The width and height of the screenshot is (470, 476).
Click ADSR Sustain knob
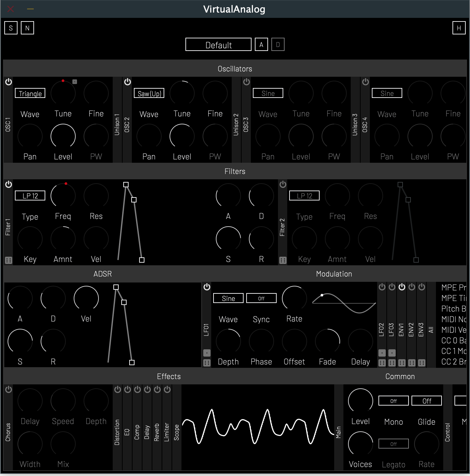(20, 341)
